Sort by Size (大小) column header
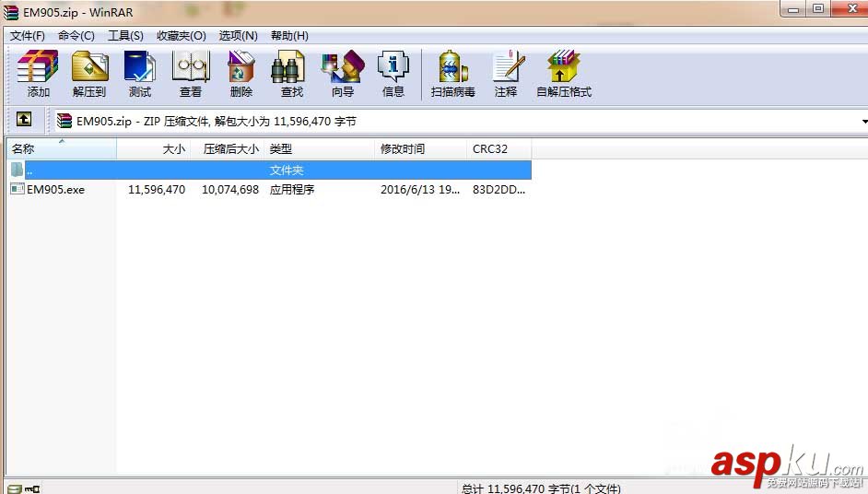Viewport: 868px width, 494px height. [153, 148]
